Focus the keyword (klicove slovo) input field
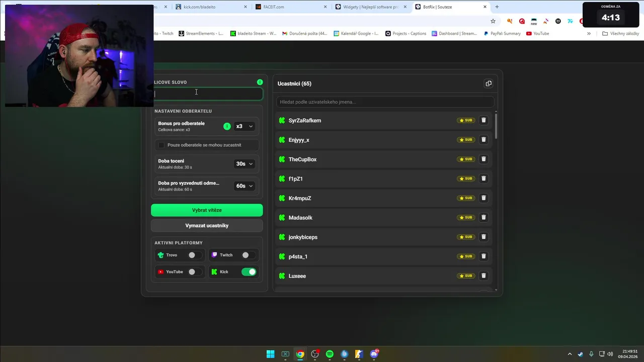The height and width of the screenshot is (362, 644). click(207, 94)
